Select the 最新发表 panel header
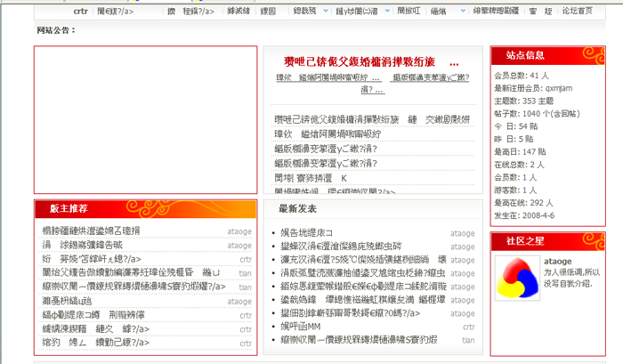 [297, 208]
